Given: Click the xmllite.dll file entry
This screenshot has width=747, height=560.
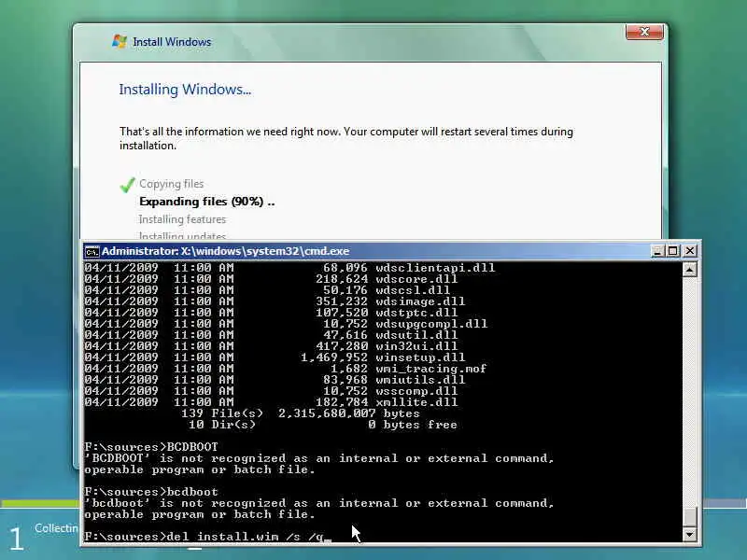Looking at the screenshot, I should tap(271, 402).
